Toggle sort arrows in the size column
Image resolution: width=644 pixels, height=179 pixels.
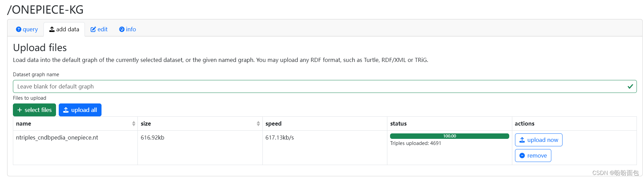(258, 124)
